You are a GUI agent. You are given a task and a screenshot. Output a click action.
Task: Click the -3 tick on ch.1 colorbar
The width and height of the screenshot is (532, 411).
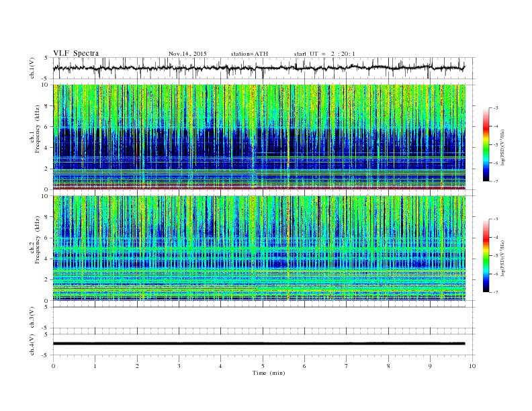tap(495, 108)
